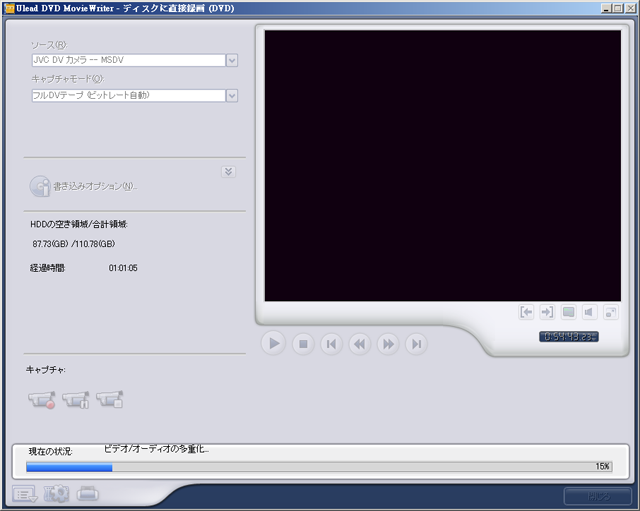Start capture with the red-dot camcorder icon
The height and width of the screenshot is (511, 640).
click(x=42, y=400)
